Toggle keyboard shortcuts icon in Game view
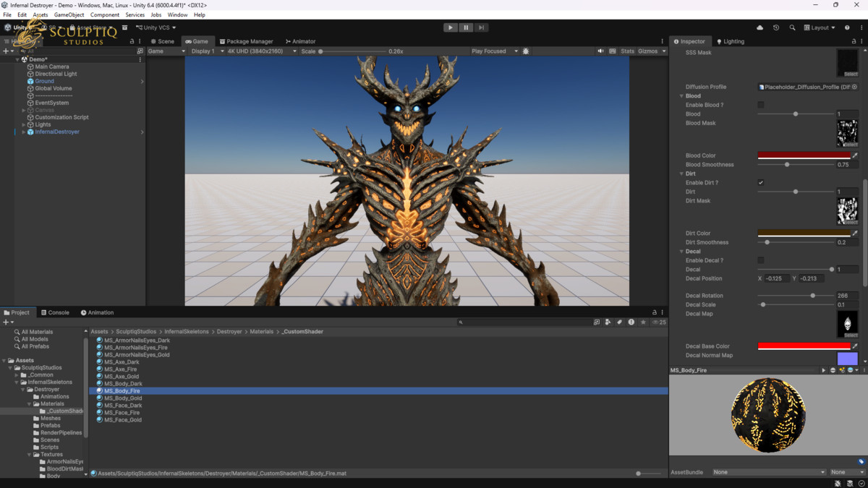Image resolution: width=868 pixels, height=488 pixels. point(613,51)
